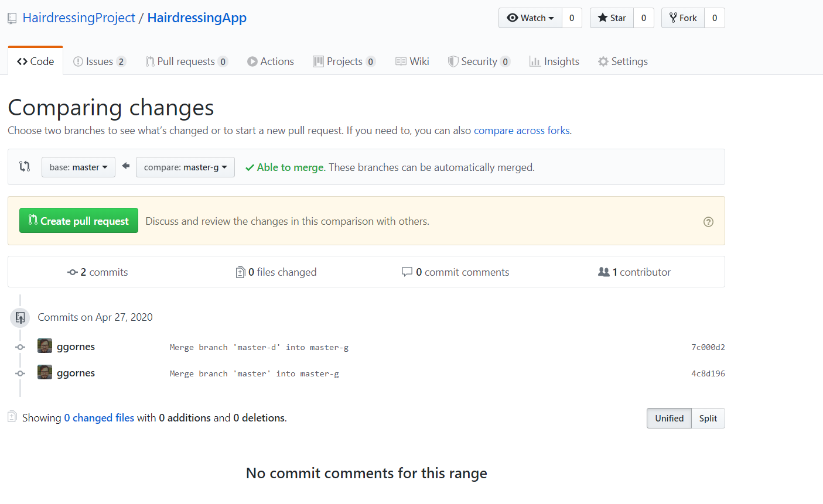
Task: Open the Security tab
Action: (479, 61)
